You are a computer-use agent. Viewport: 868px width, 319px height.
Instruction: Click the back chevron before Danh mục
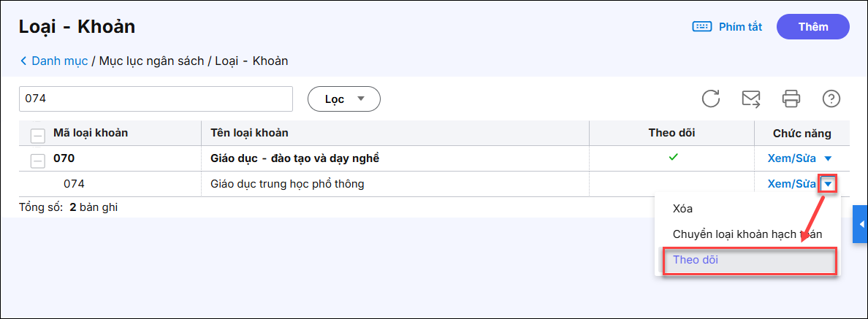[23, 61]
